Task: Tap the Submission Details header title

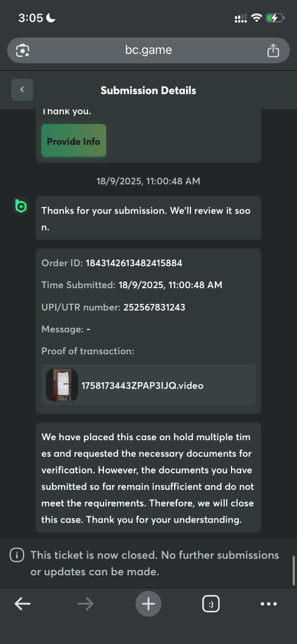Action: [148, 90]
